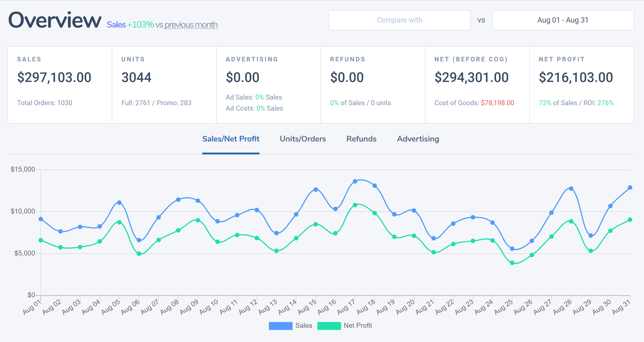
Task: Click the Aug 01 Net Profit data point
Action: tap(41, 240)
